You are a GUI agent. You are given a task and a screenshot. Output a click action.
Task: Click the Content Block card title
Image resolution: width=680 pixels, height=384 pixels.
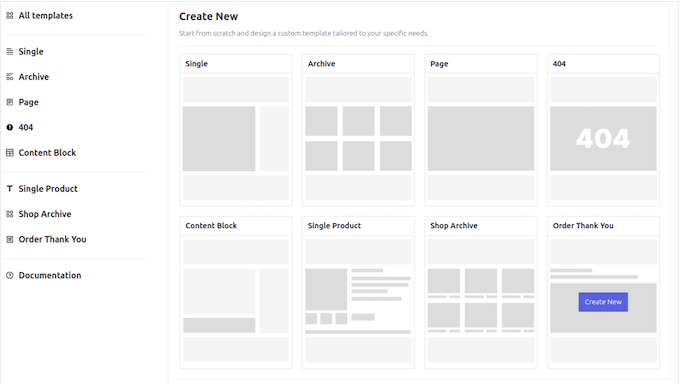[x=211, y=226]
